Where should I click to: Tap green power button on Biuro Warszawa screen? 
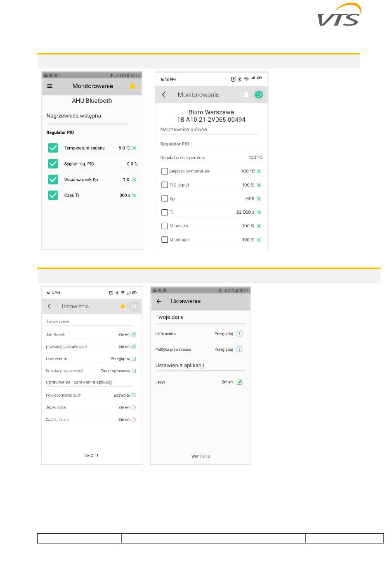[x=259, y=95]
